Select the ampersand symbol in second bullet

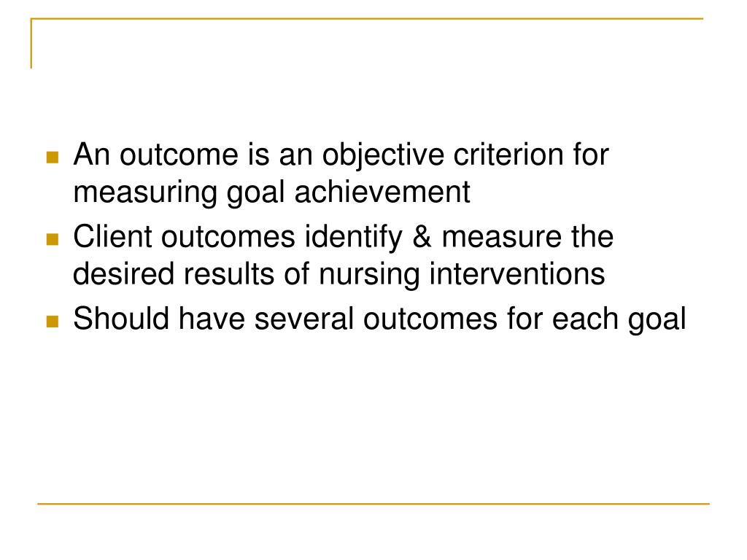[422, 237]
